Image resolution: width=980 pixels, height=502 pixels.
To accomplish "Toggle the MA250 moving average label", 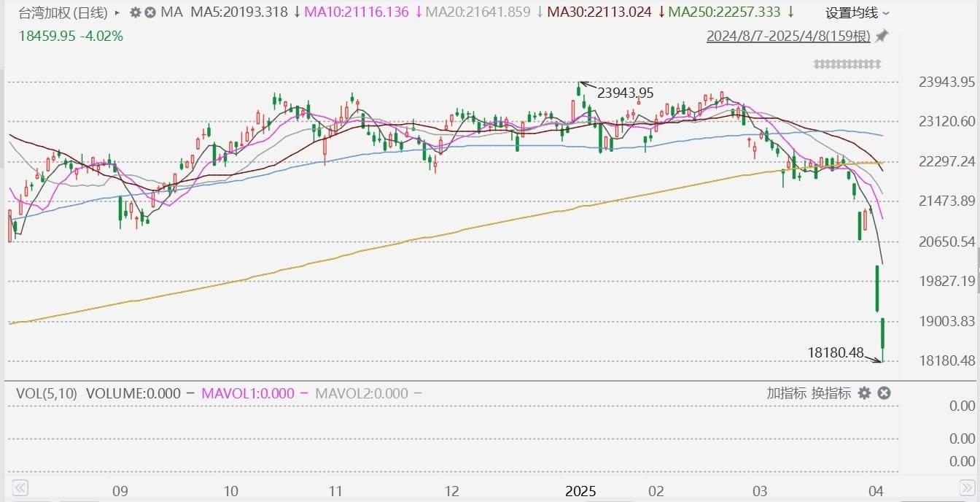I will click(x=724, y=12).
